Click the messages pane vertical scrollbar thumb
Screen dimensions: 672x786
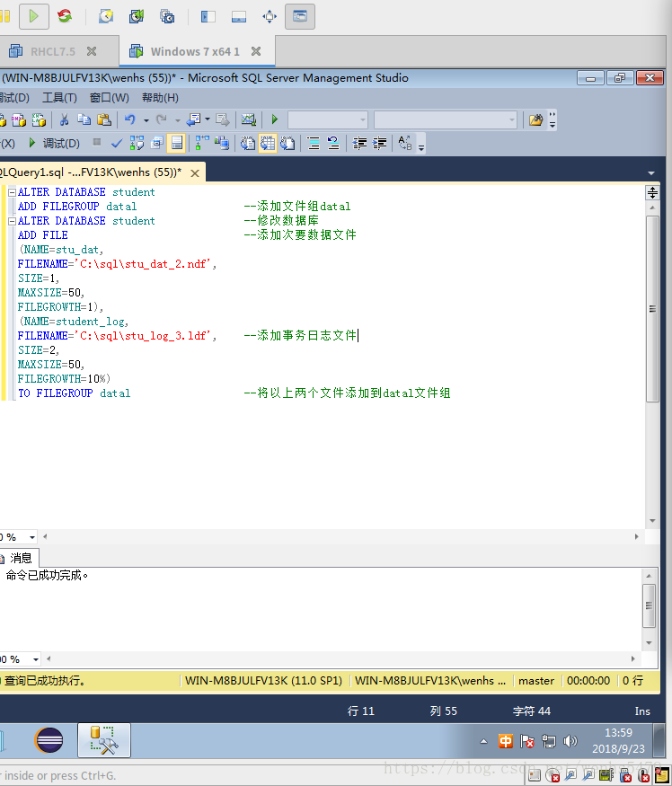(649, 605)
